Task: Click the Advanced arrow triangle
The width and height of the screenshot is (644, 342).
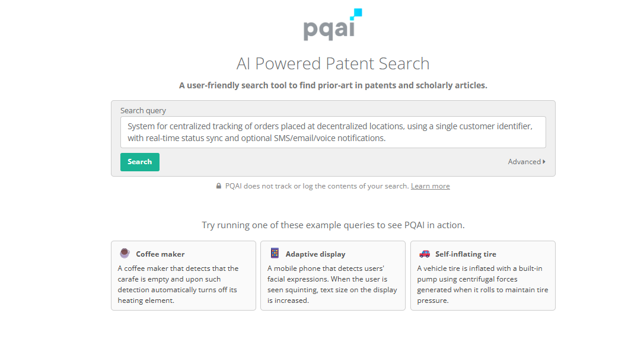Action: [544, 162]
